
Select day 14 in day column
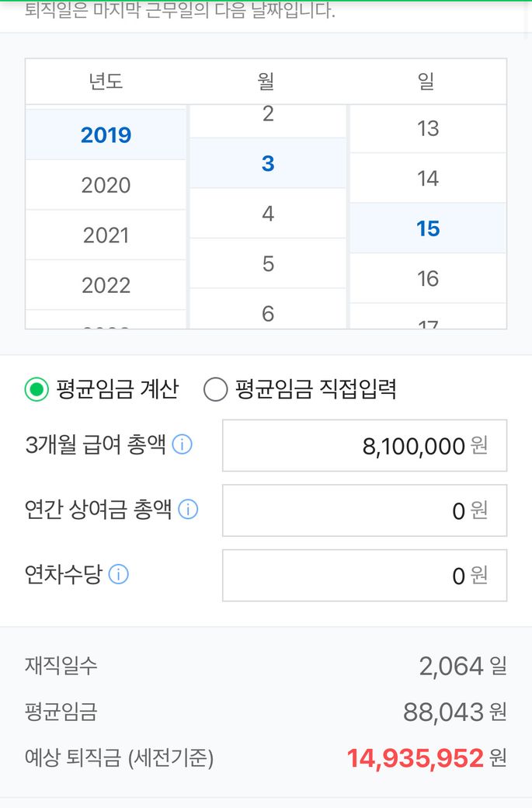428,179
